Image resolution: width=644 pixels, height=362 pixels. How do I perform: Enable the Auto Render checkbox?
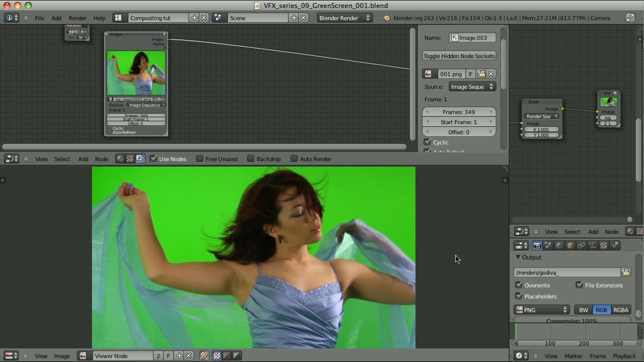tap(294, 158)
